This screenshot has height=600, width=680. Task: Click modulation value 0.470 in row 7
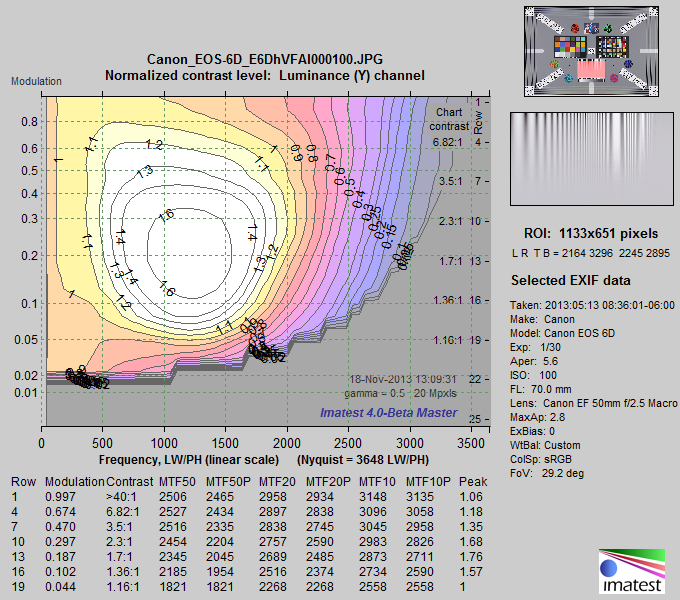coord(60,527)
